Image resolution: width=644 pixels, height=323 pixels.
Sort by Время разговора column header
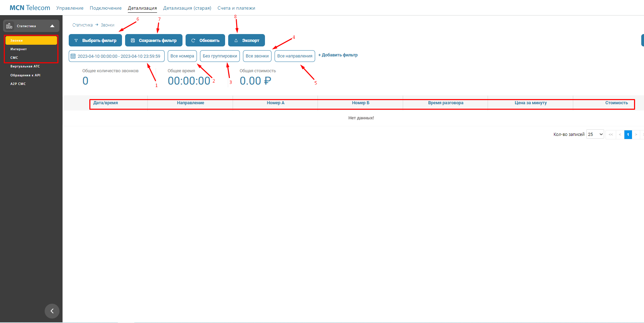tap(445, 103)
